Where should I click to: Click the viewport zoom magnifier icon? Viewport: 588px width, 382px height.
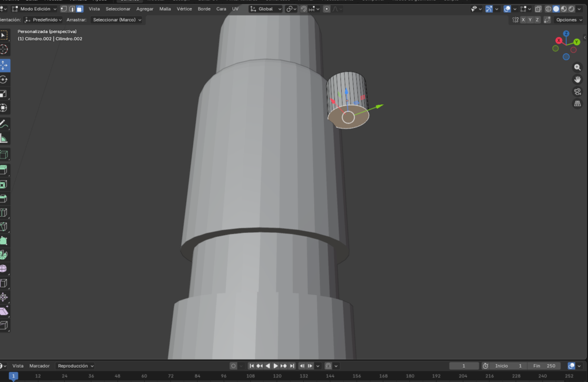(x=578, y=68)
